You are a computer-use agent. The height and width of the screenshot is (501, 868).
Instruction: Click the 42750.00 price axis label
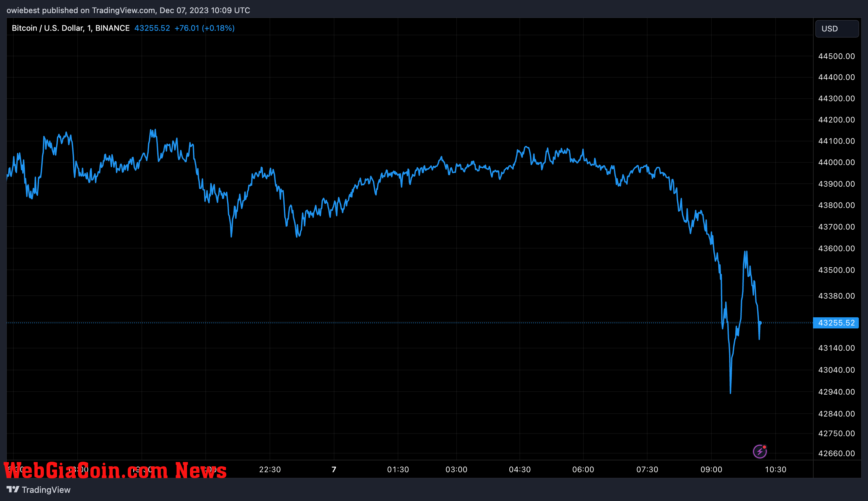point(836,433)
